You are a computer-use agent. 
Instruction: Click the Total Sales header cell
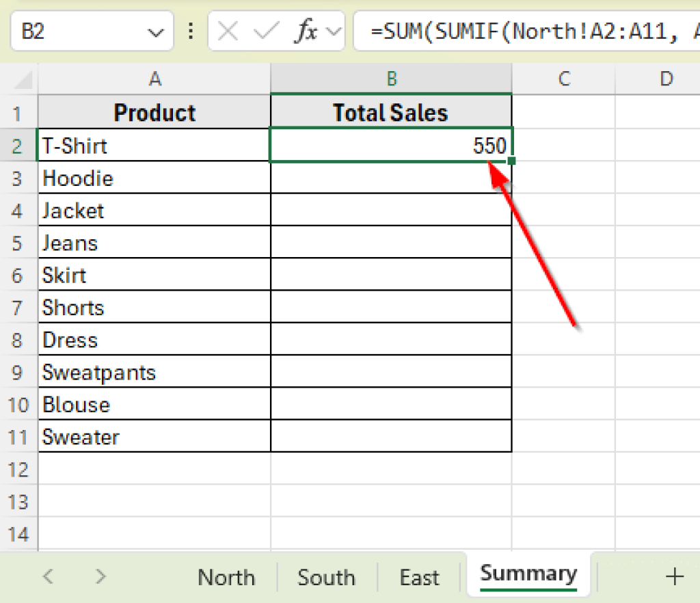tap(391, 112)
